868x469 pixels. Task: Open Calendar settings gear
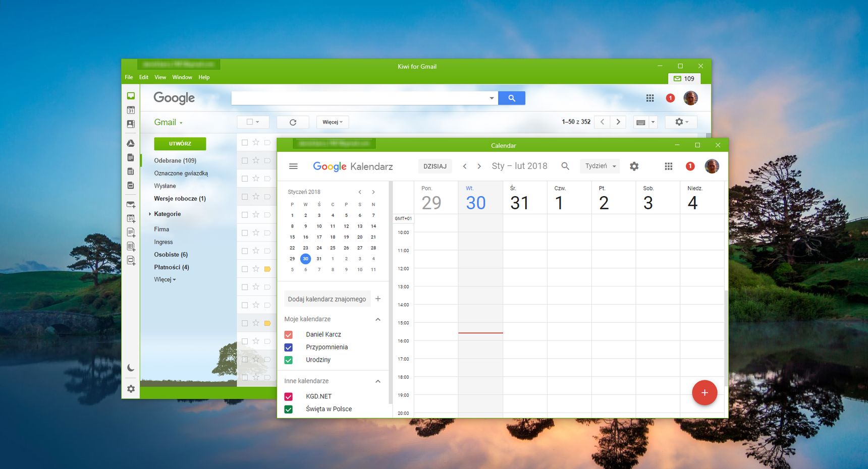634,166
